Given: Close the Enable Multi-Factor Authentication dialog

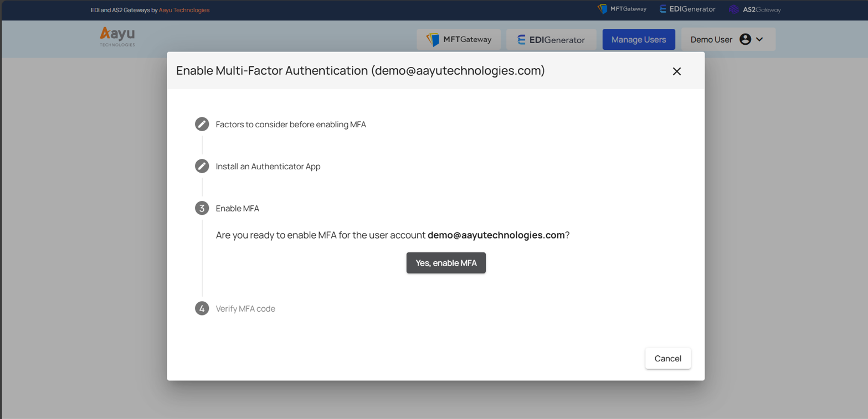Looking at the screenshot, I should coord(676,71).
